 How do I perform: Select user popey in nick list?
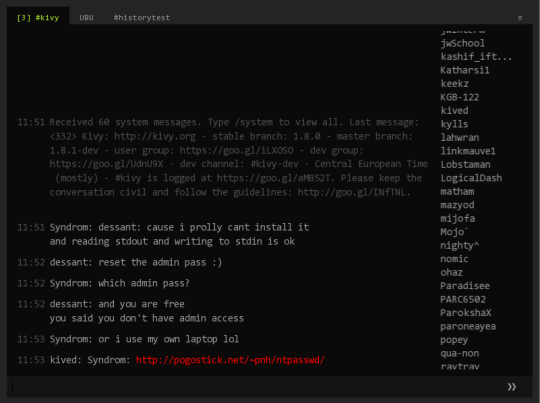point(454,340)
